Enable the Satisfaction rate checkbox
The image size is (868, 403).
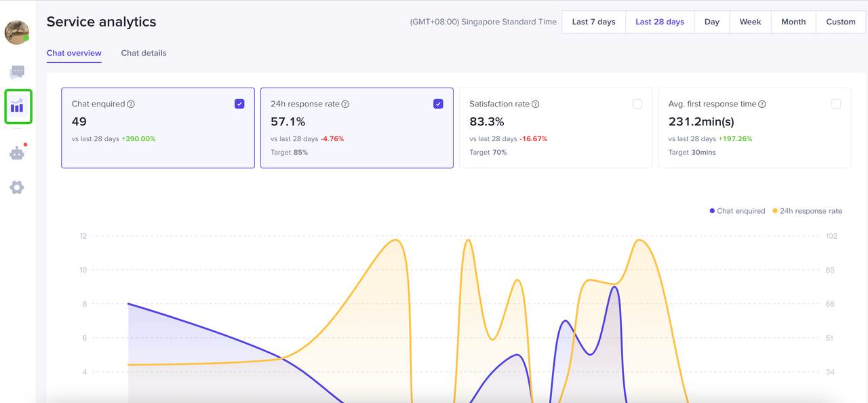(x=637, y=104)
